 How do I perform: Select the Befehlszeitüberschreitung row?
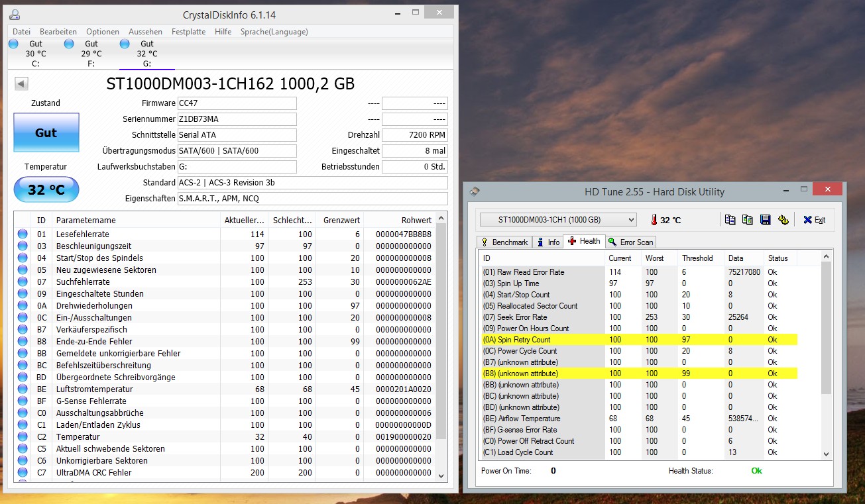pyautogui.click(x=225, y=365)
